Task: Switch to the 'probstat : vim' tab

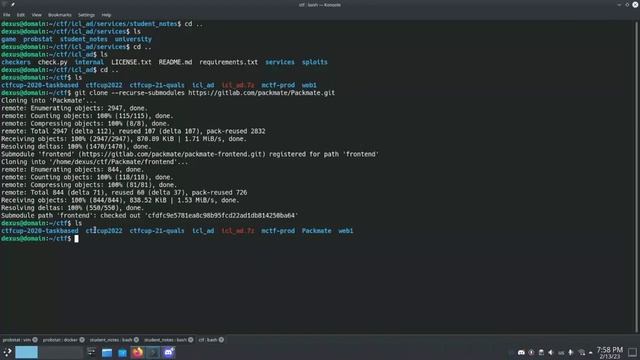Action: click(17, 340)
